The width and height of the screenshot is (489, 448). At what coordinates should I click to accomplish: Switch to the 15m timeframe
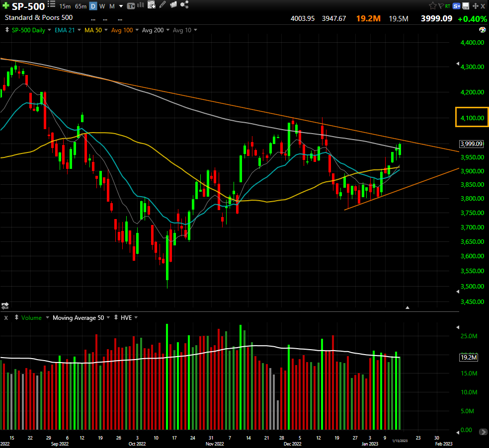65,6
